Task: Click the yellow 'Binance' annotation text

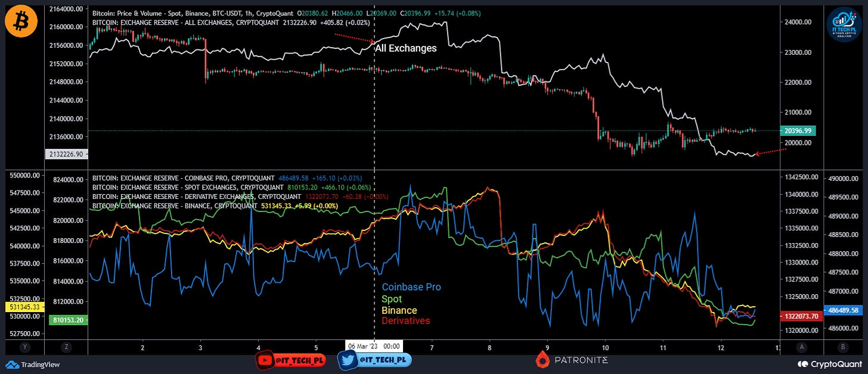Action: coord(399,310)
